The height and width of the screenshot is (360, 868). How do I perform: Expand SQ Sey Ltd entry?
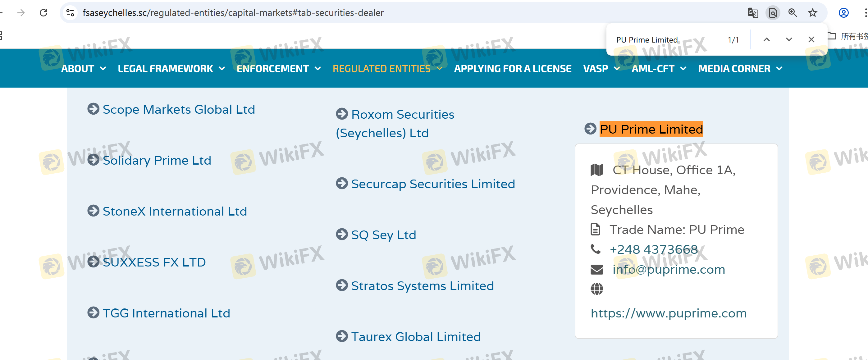383,235
